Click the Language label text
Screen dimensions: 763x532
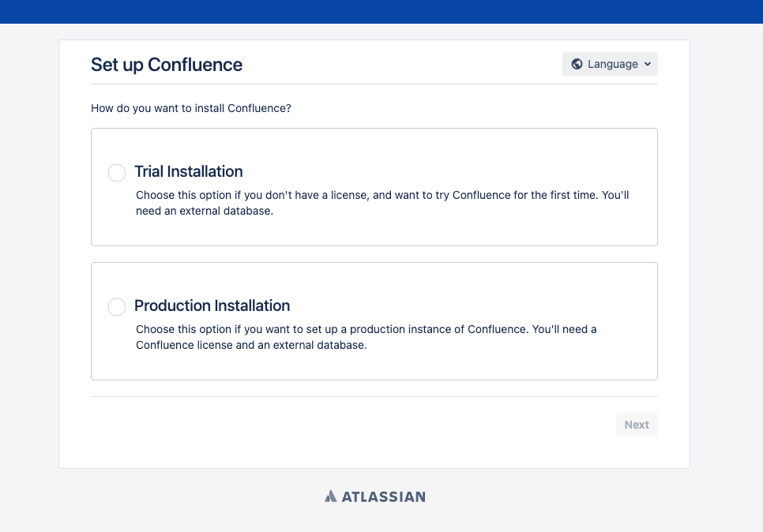click(x=613, y=64)
